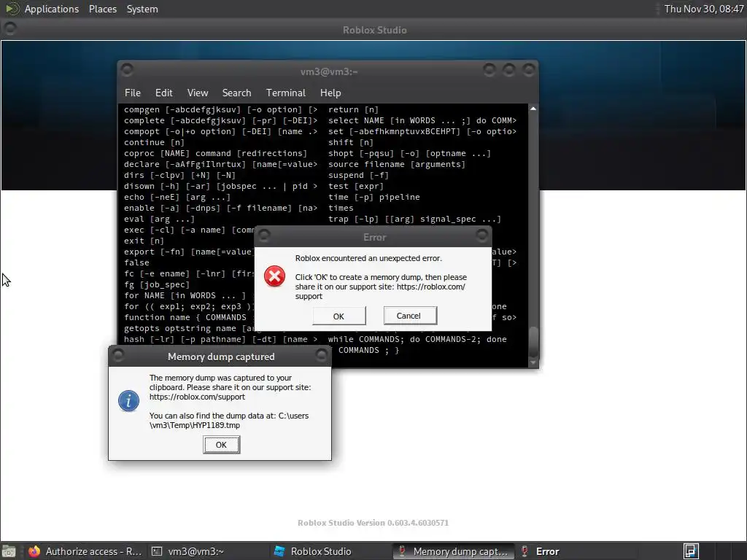
Task: Click the show desktop icon in bottom-left corner
Action: tap(8, 551)
